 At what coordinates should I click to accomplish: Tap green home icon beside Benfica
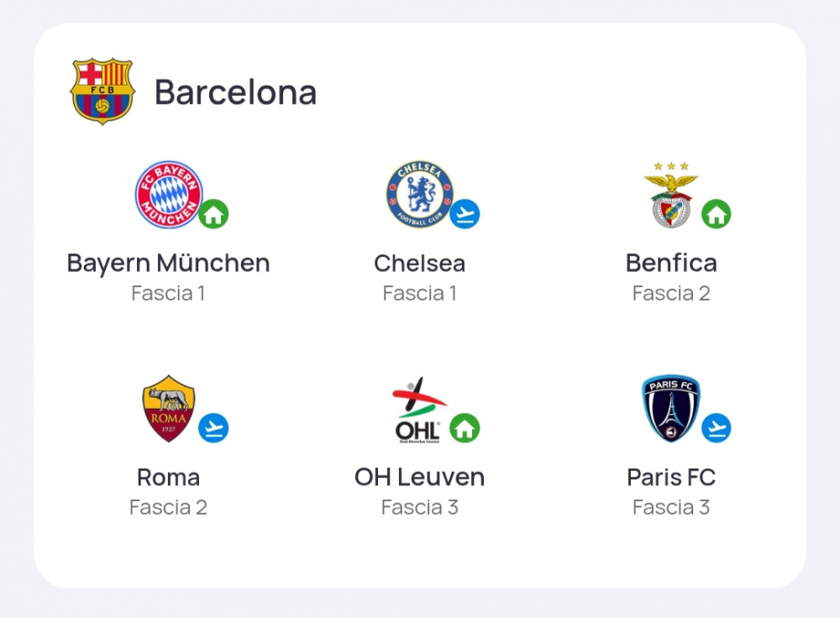point(717,214)
